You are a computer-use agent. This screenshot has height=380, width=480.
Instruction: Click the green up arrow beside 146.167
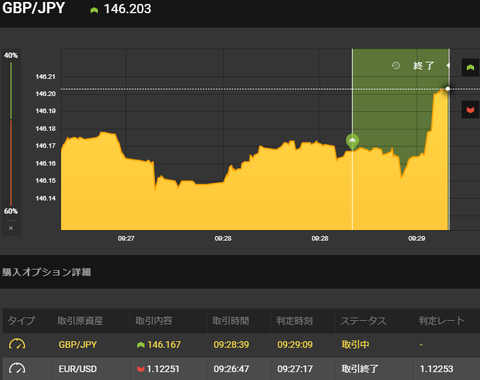pos(141,345)
